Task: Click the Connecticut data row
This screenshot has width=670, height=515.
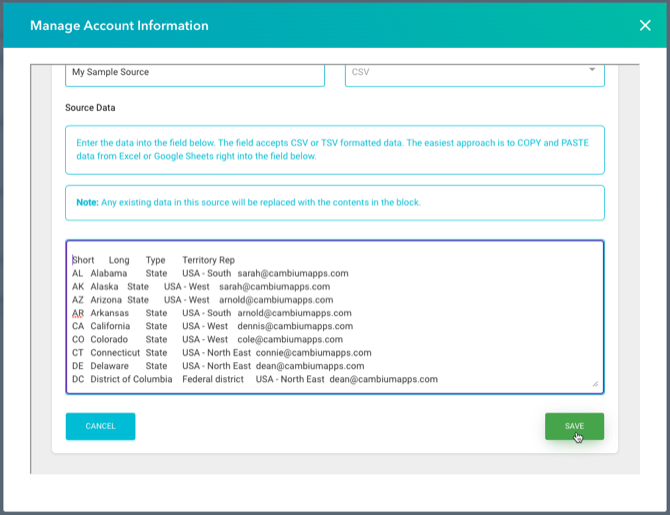Action: point(221,353)
